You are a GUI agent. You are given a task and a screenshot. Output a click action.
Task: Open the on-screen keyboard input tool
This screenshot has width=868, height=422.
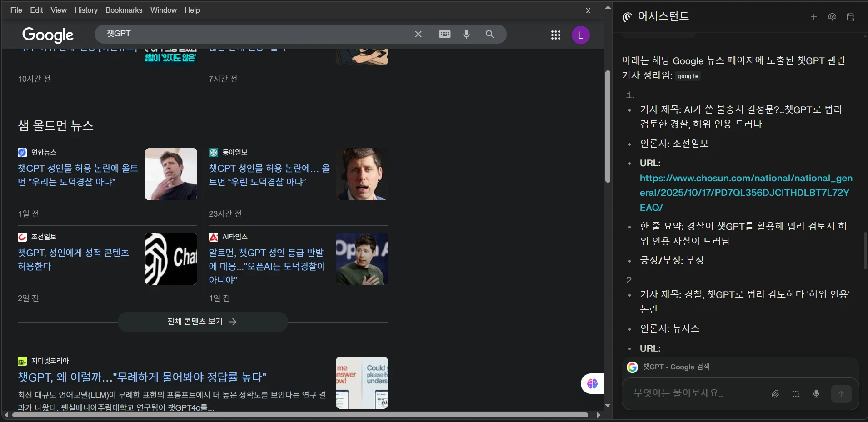click(445, 34)
